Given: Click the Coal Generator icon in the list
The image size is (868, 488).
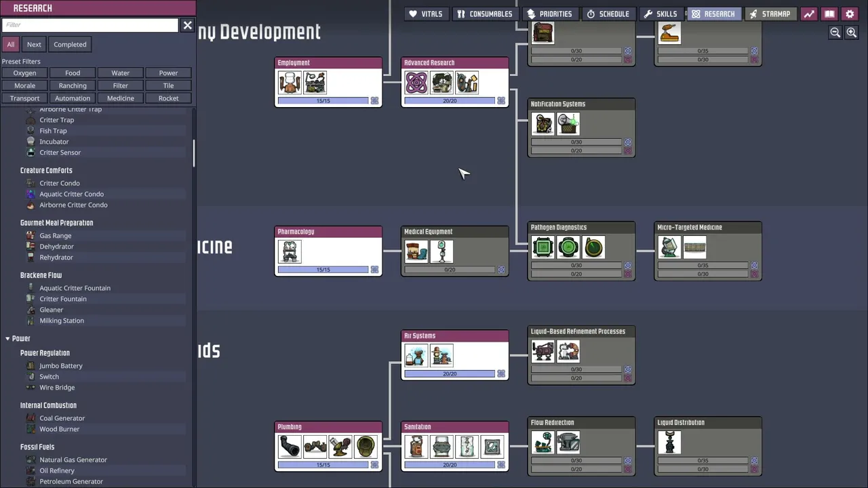Looking at the screenshot, I should (31, 418).
